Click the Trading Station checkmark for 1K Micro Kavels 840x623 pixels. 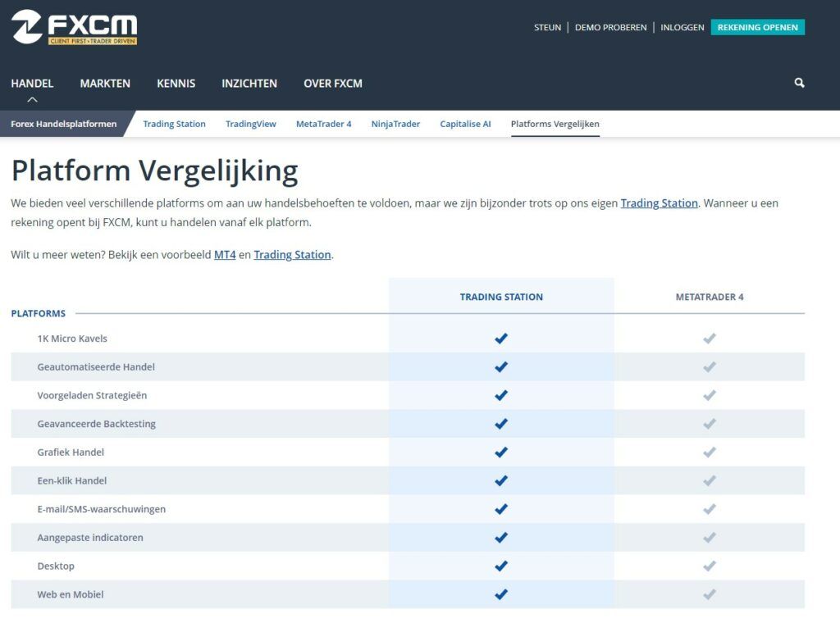pos(500,338)
